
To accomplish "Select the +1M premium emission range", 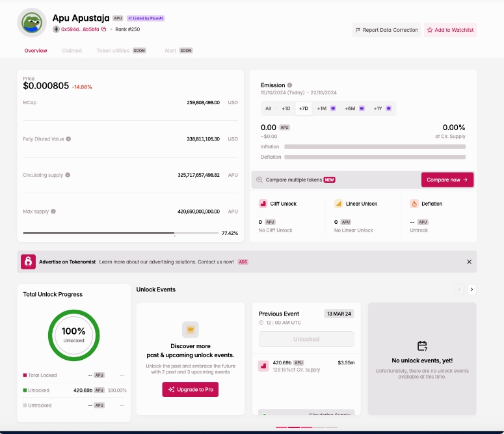I will point(326,109).
